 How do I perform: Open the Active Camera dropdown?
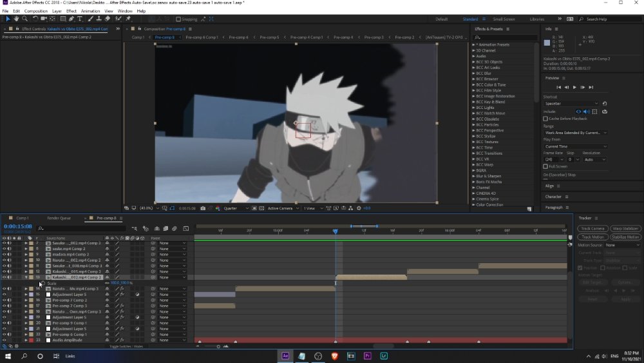283,208
